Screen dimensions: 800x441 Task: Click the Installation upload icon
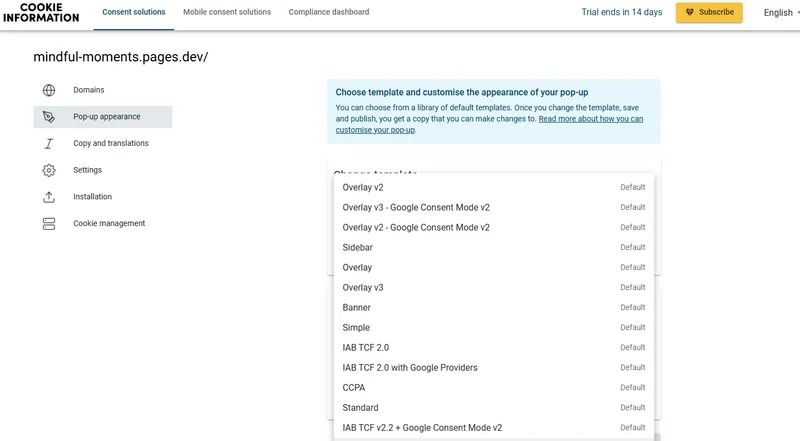48,197
